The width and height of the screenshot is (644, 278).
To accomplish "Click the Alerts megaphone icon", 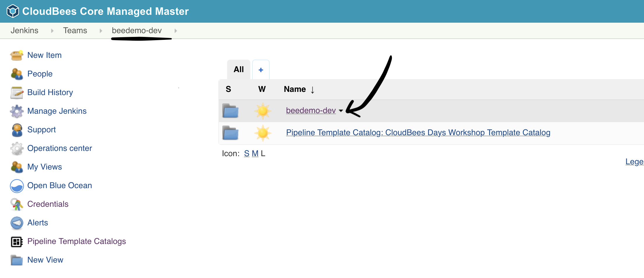I will click(17, 223).
